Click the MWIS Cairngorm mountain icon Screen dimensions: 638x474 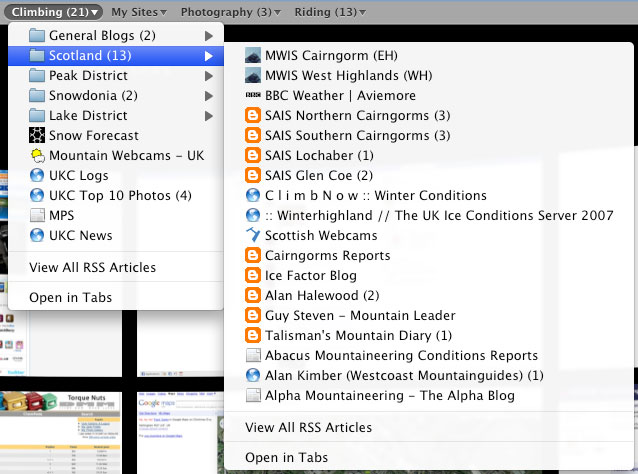[253, 55]
